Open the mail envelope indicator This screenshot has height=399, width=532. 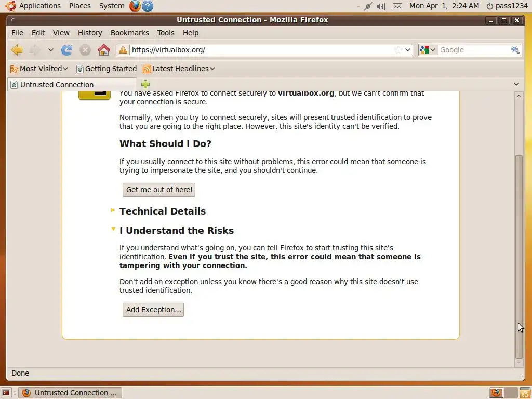(397, 6)
